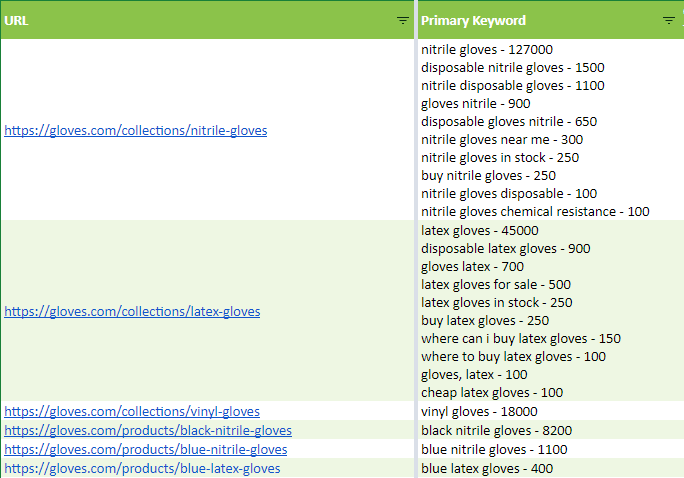Select the Primary Keyword header cell
This screenshot has height=478, width=684.
coord(530,20)
